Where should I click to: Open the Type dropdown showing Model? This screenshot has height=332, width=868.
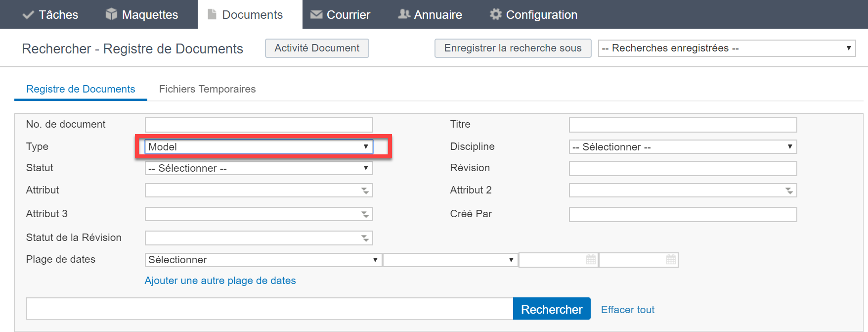(x=259, y=147)
